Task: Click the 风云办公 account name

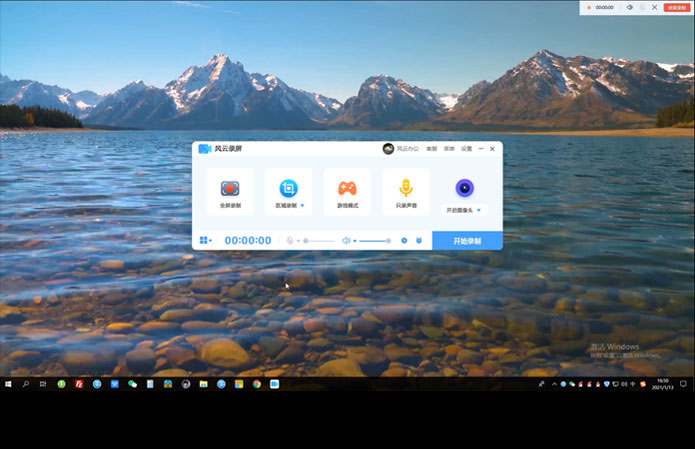Action: [407, 149]
